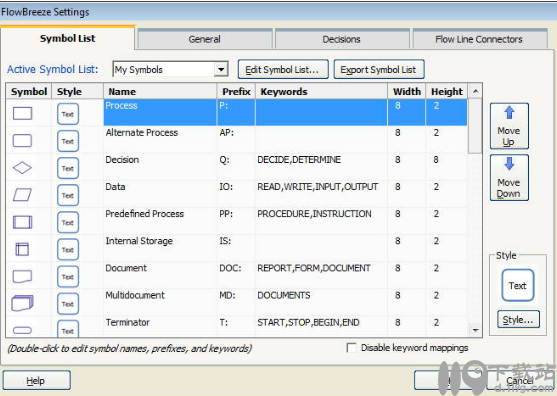Click the Help button
Image resolution: width=557 pixels, height=396 pixels.
(36, 380)
